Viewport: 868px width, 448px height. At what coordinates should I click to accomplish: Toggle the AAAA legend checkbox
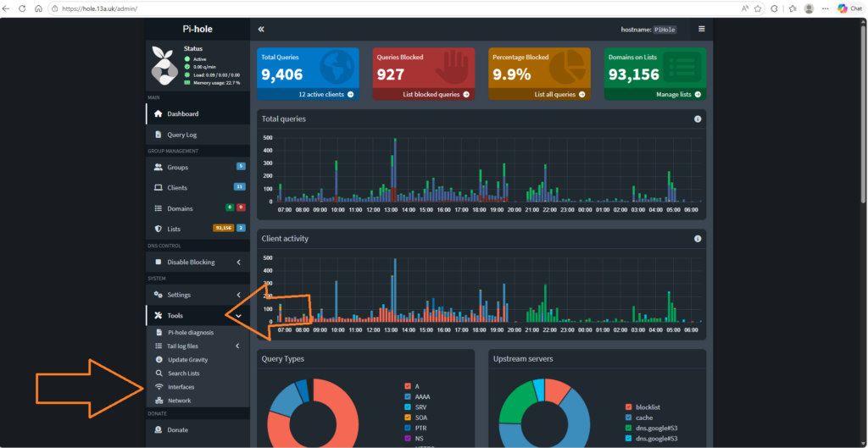tap(408, 396)
